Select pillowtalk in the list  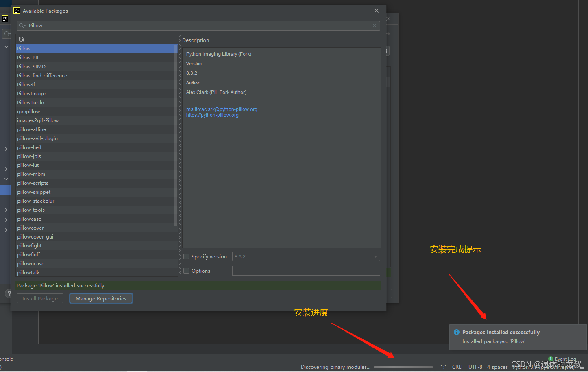(95, 272)
